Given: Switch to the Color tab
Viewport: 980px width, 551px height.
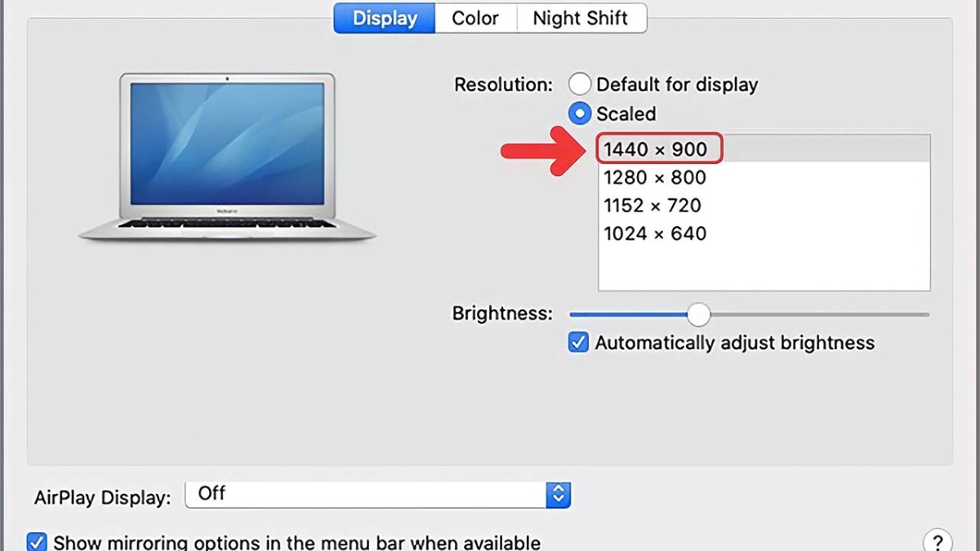Looking at the screenshot, I should click(x=476, y=18).
